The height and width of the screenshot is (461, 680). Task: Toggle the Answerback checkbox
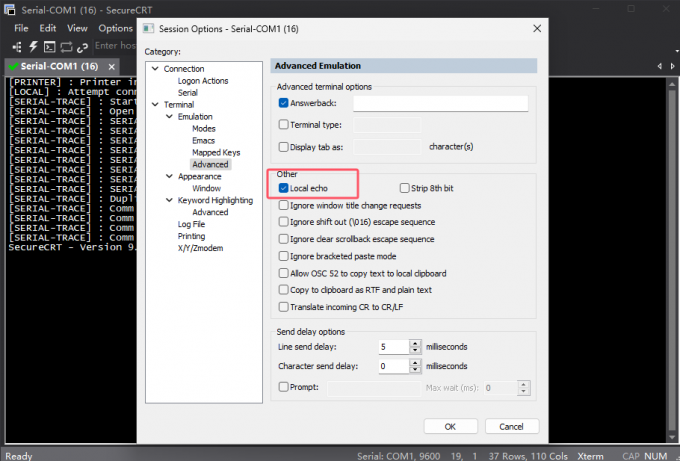pyautogui.click(x=284, y=103)
